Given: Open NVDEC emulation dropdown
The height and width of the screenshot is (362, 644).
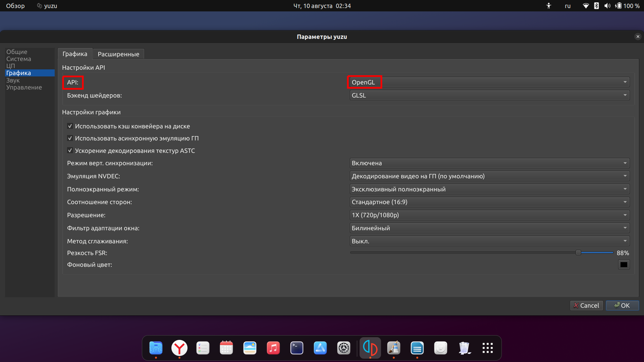Looking at the screenshot, I should click(489, 176).
